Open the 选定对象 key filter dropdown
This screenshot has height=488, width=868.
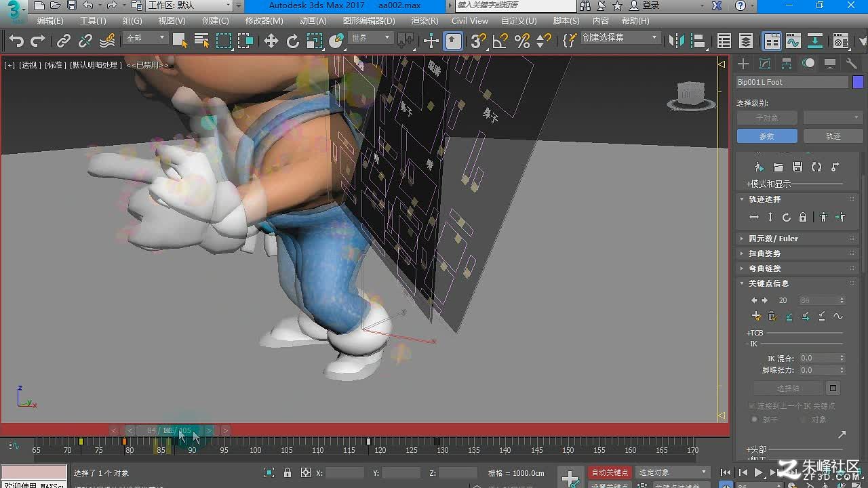[x=672, y=472]
